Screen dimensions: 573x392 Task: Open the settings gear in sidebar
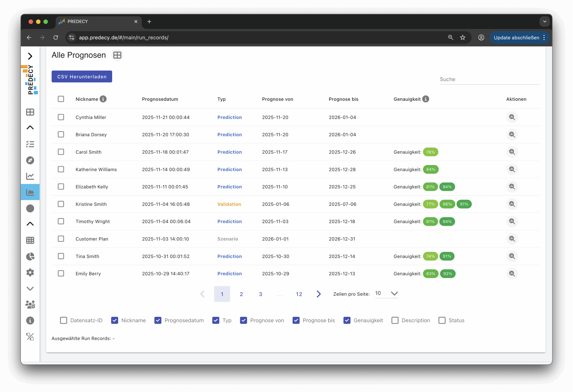click(x=30, y=273)
